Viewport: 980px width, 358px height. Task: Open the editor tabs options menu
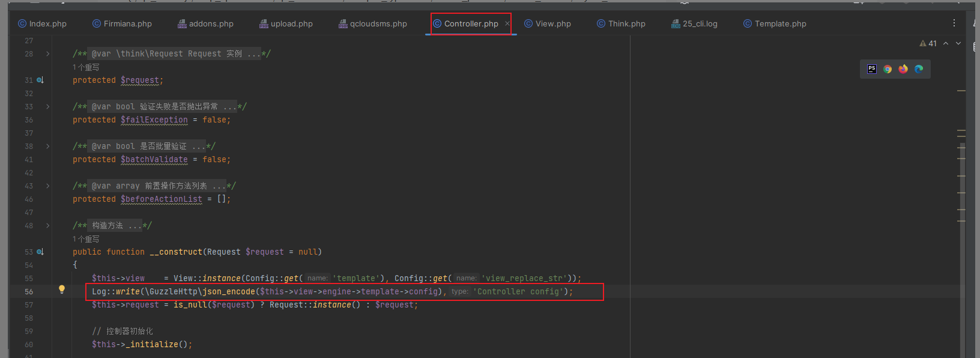tap(954, 23)
